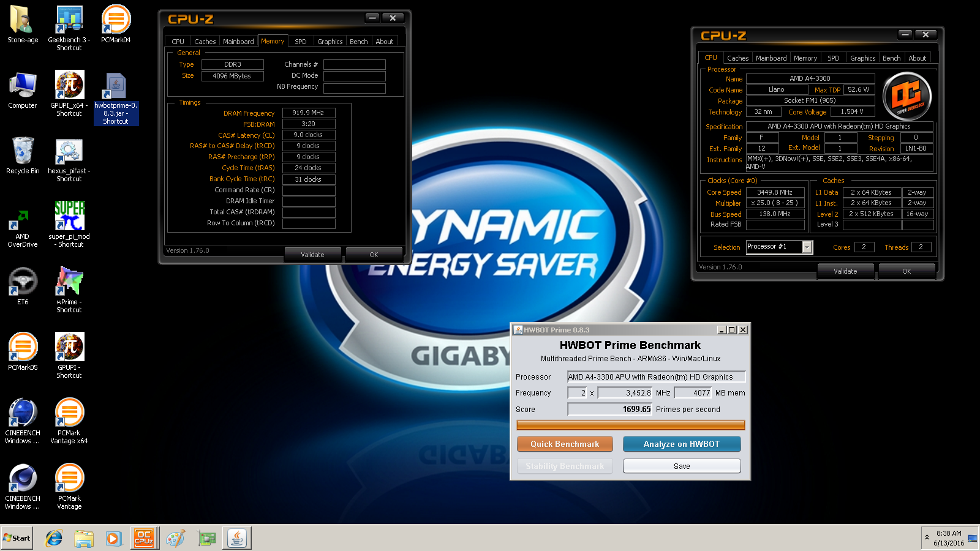Screen dimensions: 980x551
Task: Open Paint palette taskbar icon
Action: (x=175, y=538)
